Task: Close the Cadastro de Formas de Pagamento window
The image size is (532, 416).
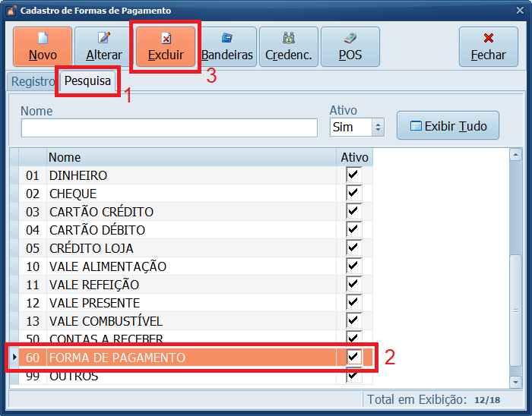Action: (520, 11)
